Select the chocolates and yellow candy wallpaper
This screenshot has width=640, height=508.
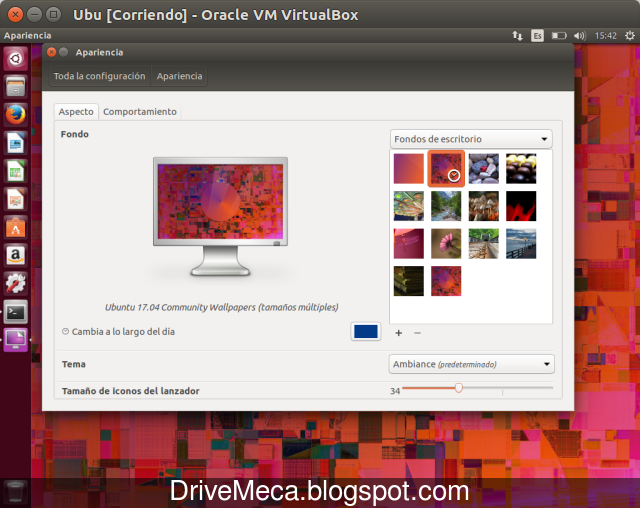pyautogui.click(x=521, y=169)
